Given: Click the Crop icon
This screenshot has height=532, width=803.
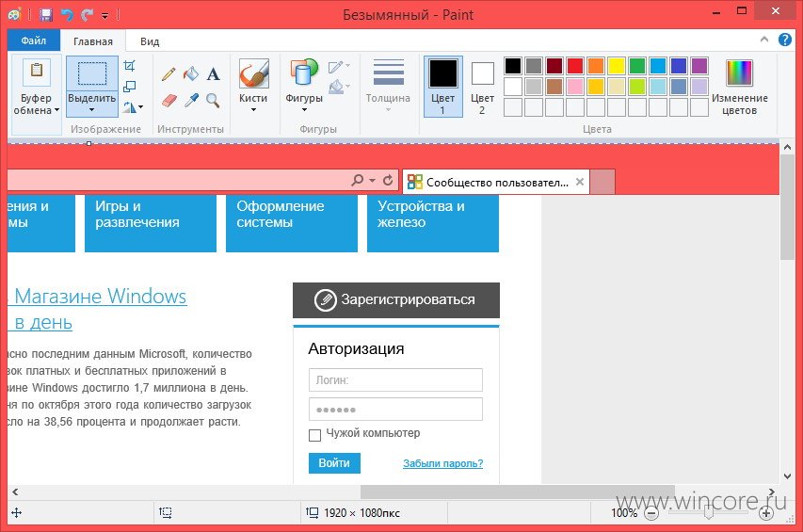Looking at the screenshot, I should 130,66.
